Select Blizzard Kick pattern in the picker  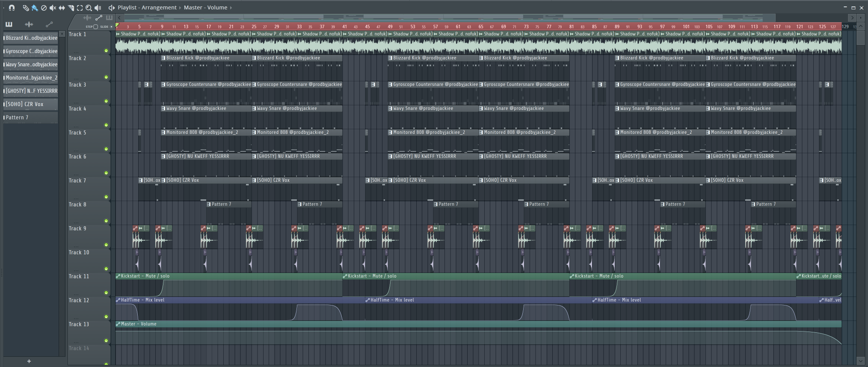tap(30, 38)
